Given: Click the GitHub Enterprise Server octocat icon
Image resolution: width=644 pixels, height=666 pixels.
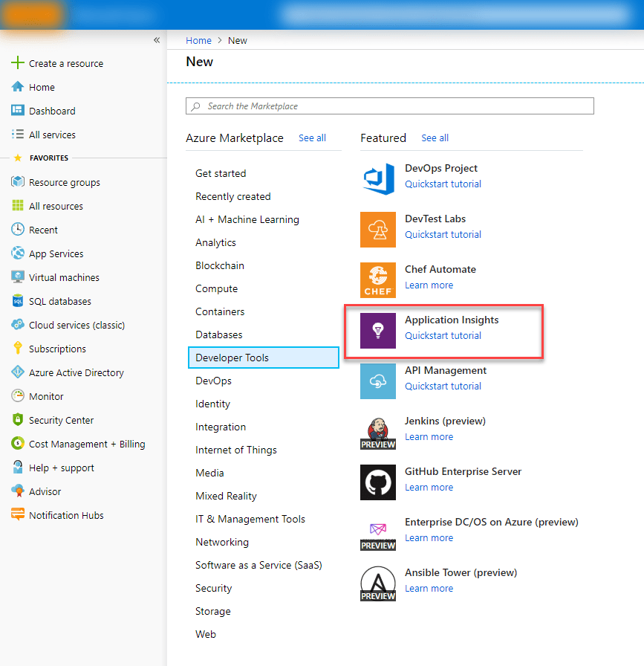Looking at the screenshot, I should (x=378, y=482).
